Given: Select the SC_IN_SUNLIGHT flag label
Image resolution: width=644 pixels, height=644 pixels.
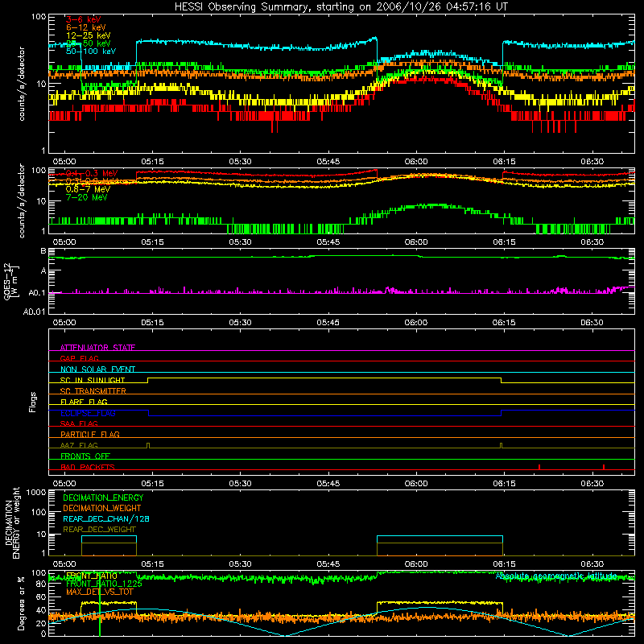Looking at the screenshot, I should (93, 380).
